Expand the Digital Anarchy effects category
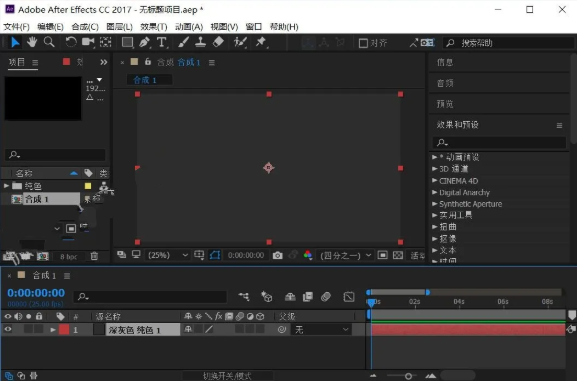578x382 pixels. [435, 192]
